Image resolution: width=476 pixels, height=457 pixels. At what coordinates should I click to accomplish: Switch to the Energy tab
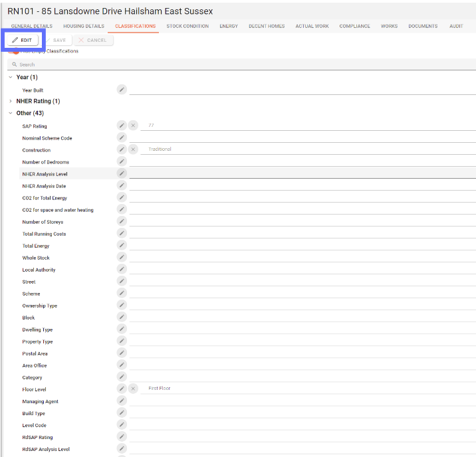pyautogui.click(x=229, y=27)
